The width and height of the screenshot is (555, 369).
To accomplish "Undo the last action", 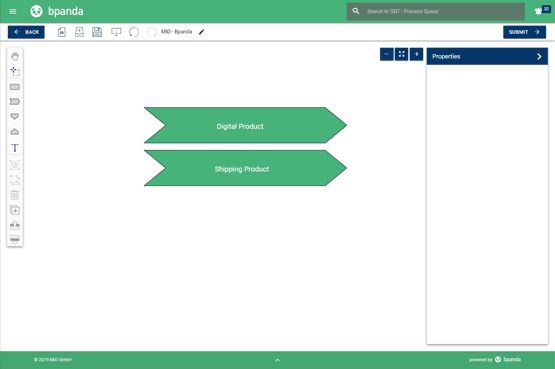I will click(x=134, y=32).
